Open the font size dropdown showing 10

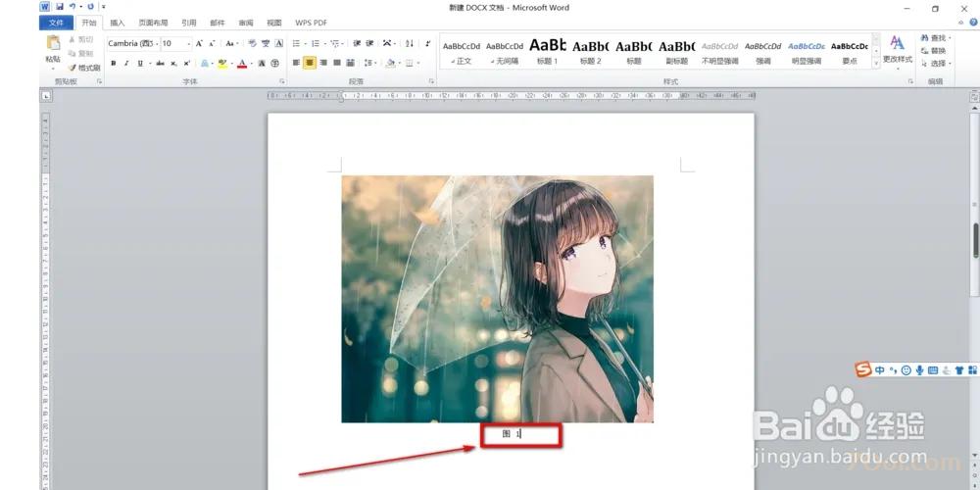click(x=189, y=44)
